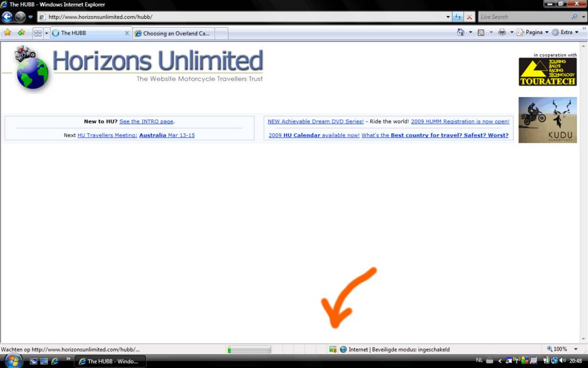Viewport: 588px width, 368px height.
Task: Show more toolbar commands via the chevron
Action: pos(584,28)
